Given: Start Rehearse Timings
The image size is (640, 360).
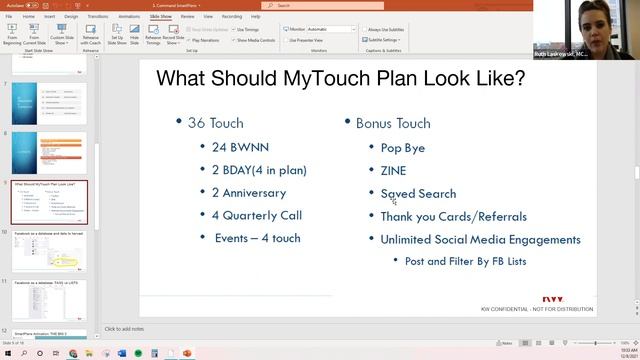Looking at the screenshot, I should (153, 34).
